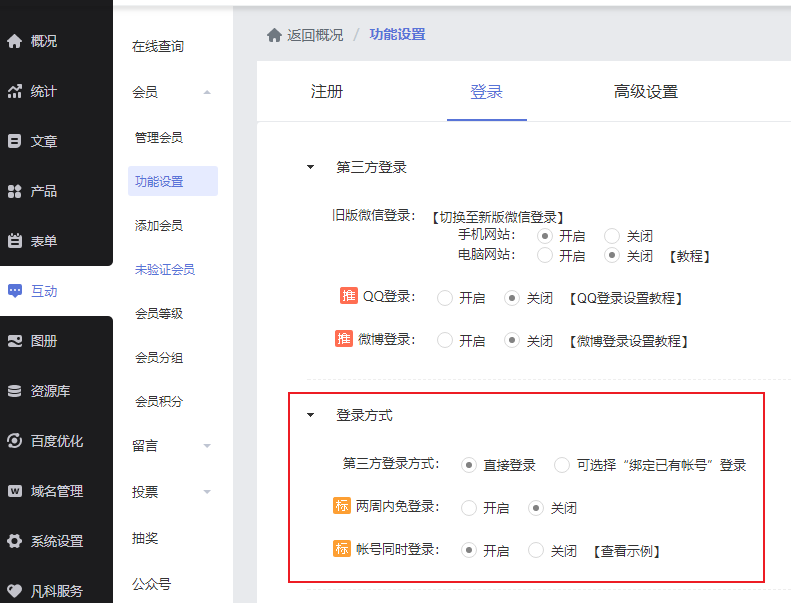Open 在线查询 in the submenu
791x603 pixels.
pyautogui.click(x=158, y=46)
